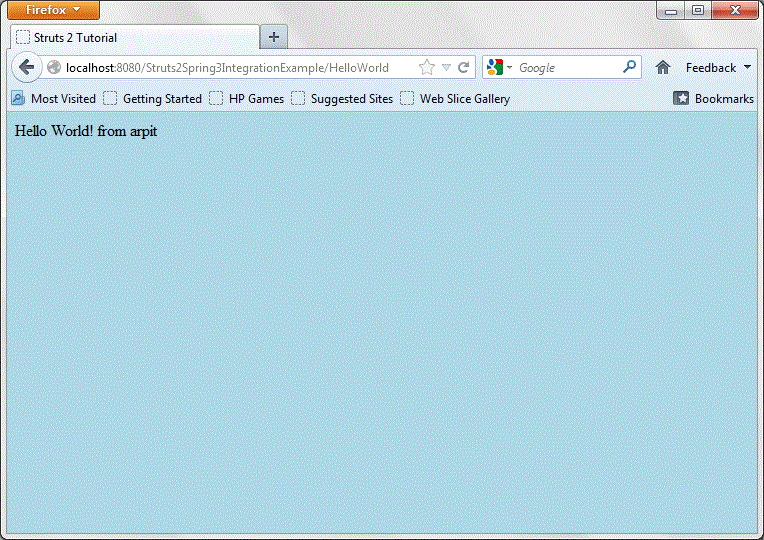The image size is (764, 540).
Task: Open the Web Slice Gallery bookmark
Action: point(455,98)
